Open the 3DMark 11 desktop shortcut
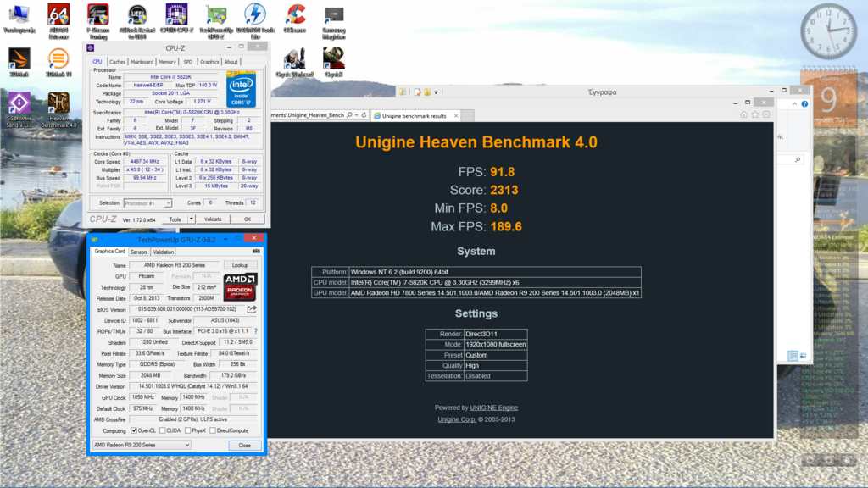Screen dimensions: 868x488 pyautogui.click(x=58, y=63)
